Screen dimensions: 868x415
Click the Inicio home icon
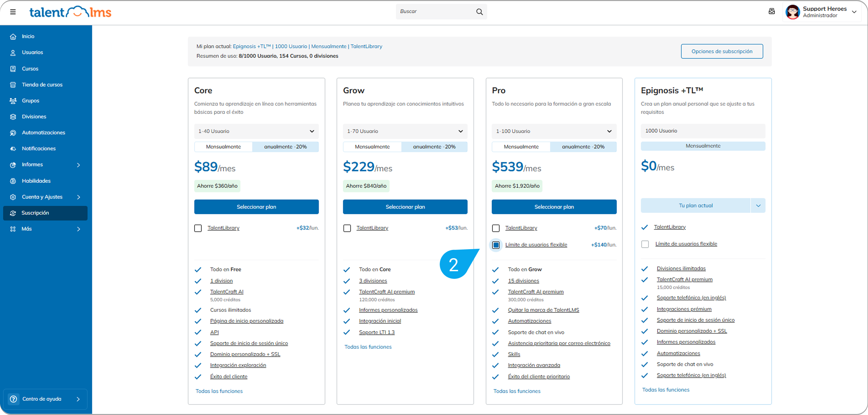click(x=13, y=37)
